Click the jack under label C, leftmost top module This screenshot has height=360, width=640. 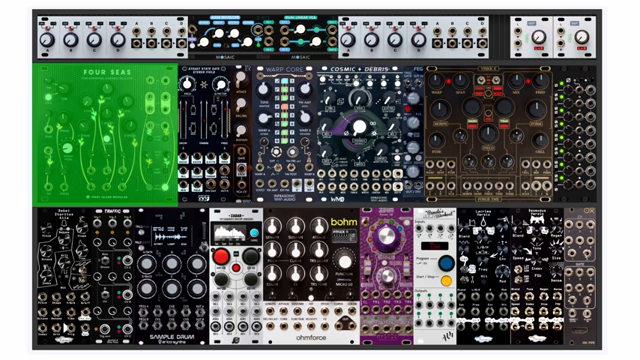[167, 31]
